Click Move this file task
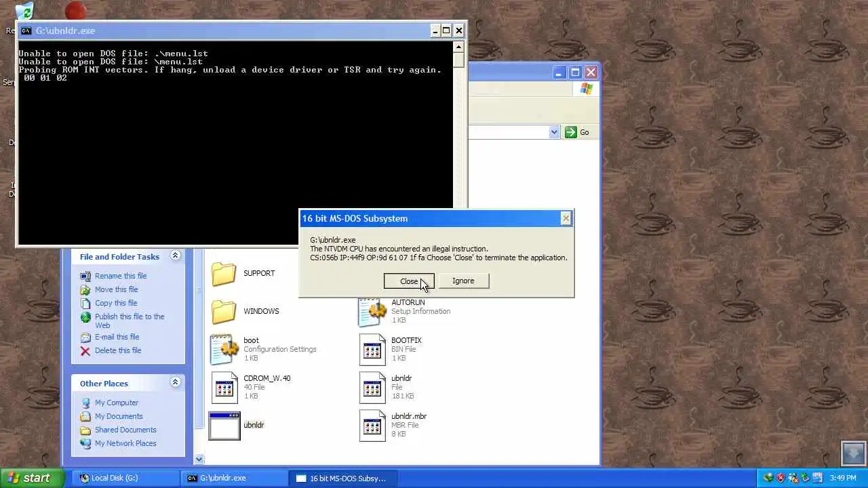The image size is (868, 488). click(x=116, y=289)
